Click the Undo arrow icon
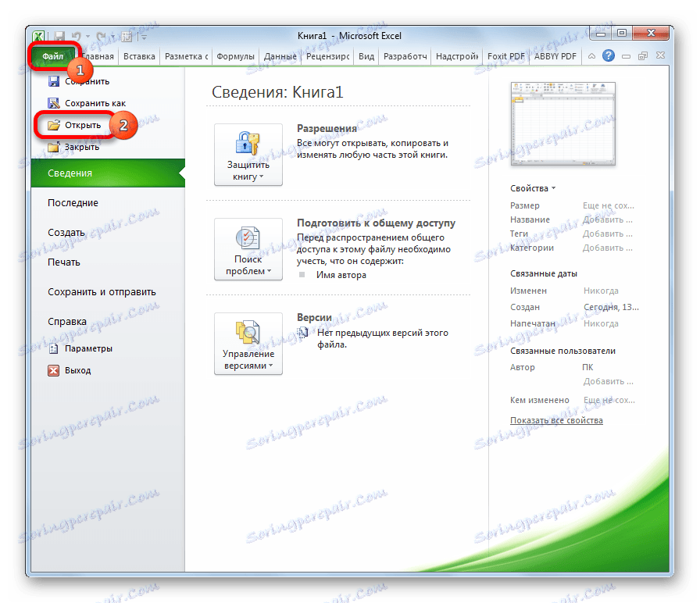The image size is (700, 603). 74,36
